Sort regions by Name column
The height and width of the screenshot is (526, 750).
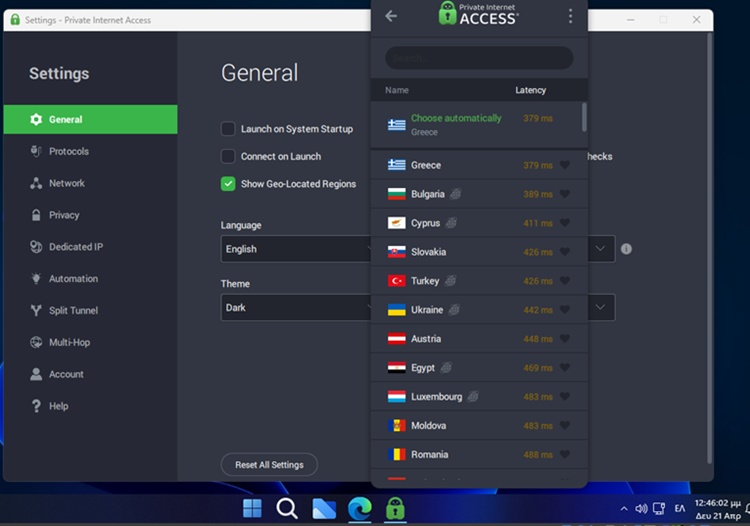pos(397,90)
